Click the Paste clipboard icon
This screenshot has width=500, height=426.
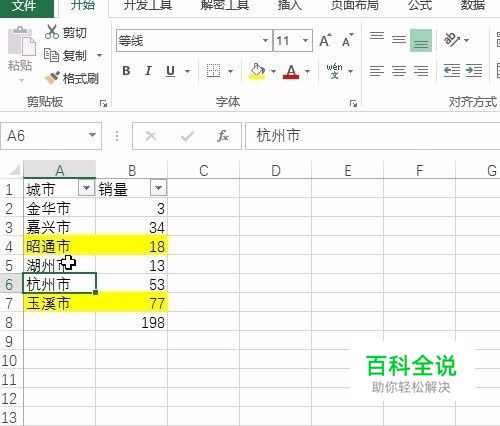point(21,41)
